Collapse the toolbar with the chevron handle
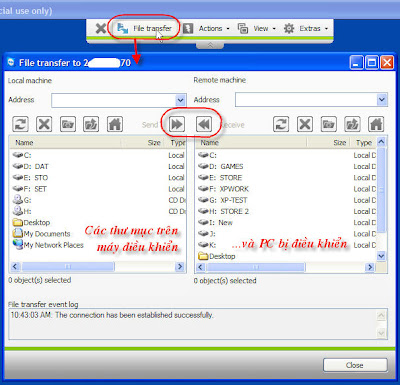The width and height of the screenshot is (400, 385). tap(210, 45)
